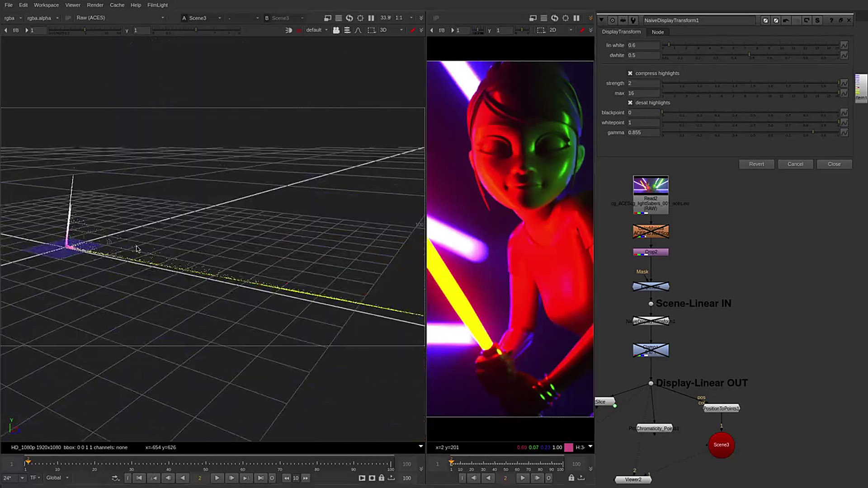Select the Chromaticity_Point node

[653, 428]
